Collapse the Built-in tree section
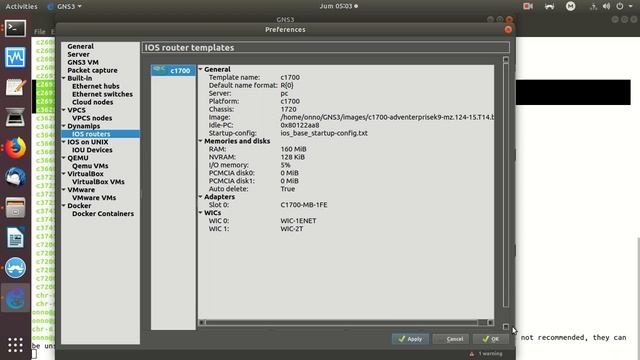The image size is (640, 360). click(64, 78)
